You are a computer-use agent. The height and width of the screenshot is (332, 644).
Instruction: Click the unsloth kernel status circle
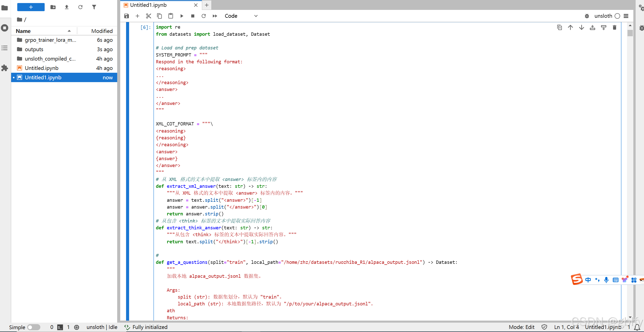click(x=618, y=16)
